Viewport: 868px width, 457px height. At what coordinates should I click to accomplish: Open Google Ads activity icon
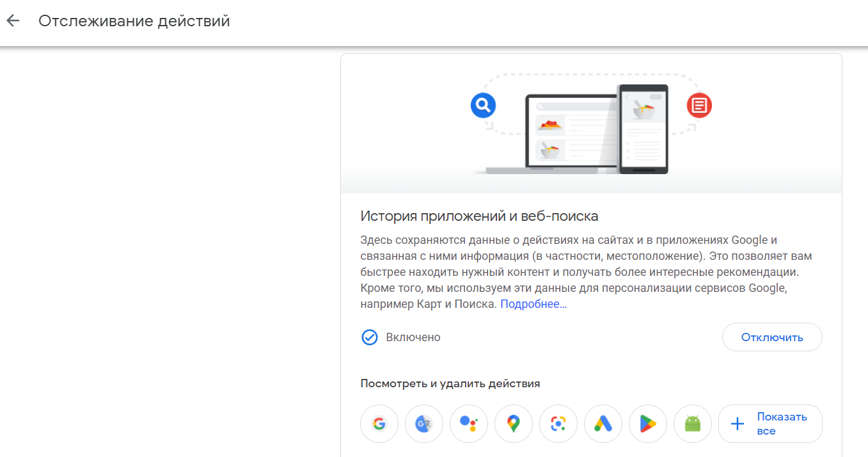tap(603, 424)
